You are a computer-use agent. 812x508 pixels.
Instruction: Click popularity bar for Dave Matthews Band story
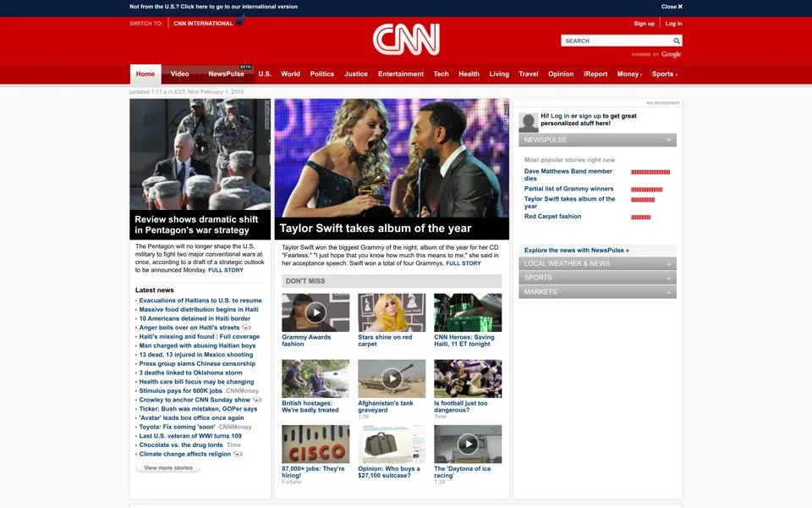[x=650, y=172]
